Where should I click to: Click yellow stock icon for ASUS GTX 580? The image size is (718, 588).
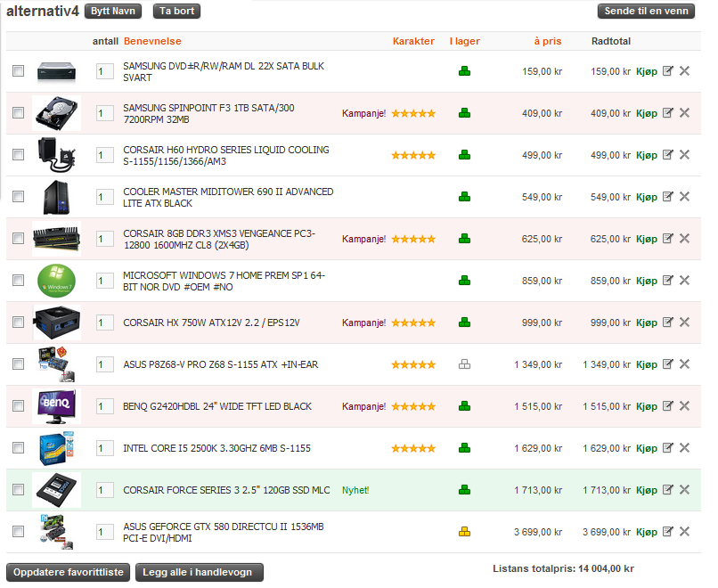click(x=464, y=532)
